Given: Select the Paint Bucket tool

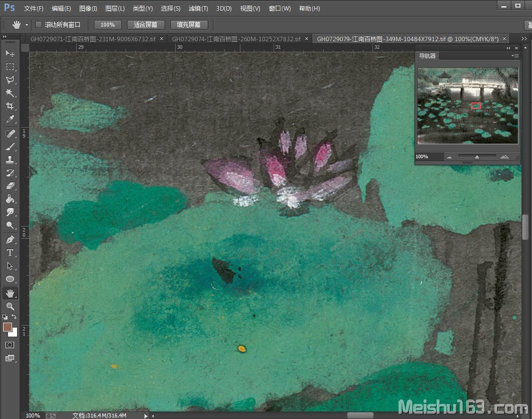Looking at the screenshot, I should 10,199.
